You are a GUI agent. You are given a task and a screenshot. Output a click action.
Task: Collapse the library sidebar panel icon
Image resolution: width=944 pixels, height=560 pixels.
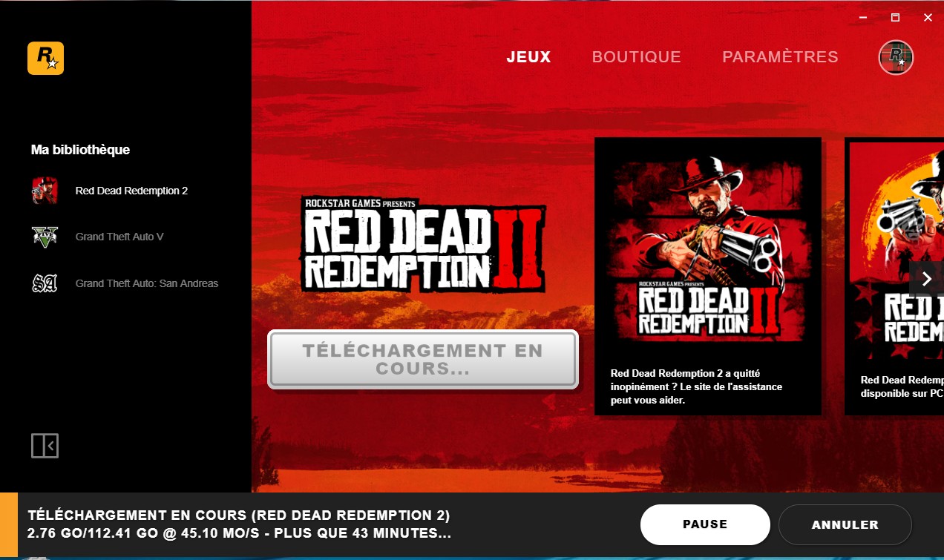tap(45, 446)
